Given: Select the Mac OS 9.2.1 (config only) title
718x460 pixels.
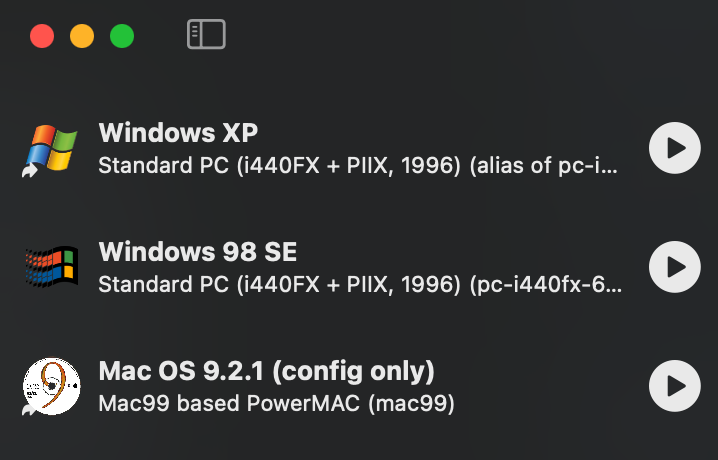Looking at the screenshot, I should [x=267, y=371].
